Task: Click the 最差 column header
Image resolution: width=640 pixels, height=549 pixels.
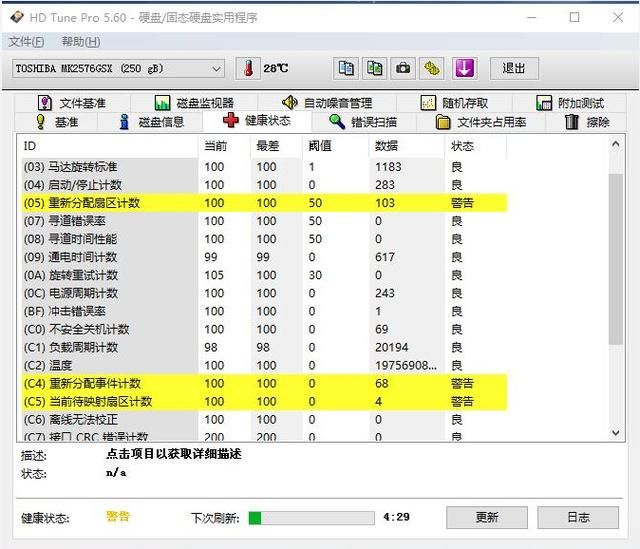Action: coord(276,146)
